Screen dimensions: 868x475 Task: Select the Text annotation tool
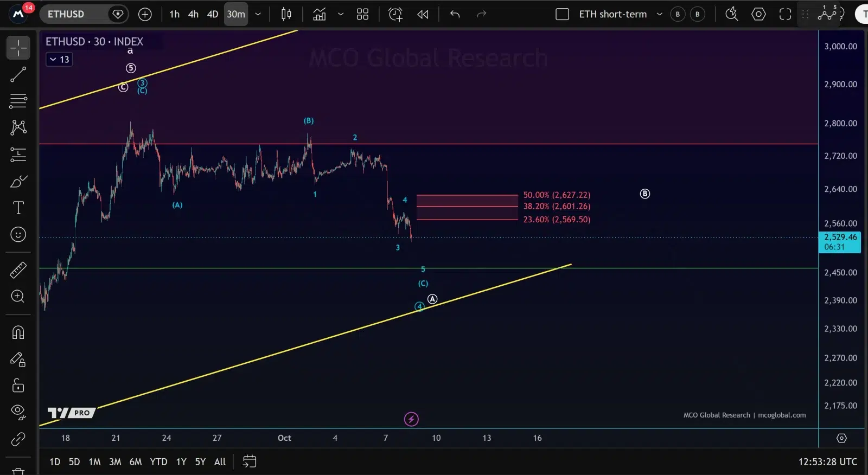[x=18, y=208]
